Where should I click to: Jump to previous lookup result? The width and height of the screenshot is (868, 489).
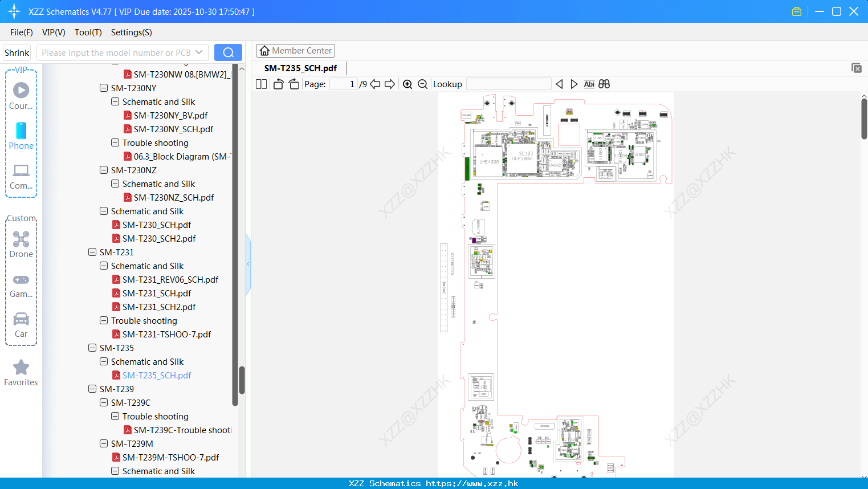click(x=559, y=84)
